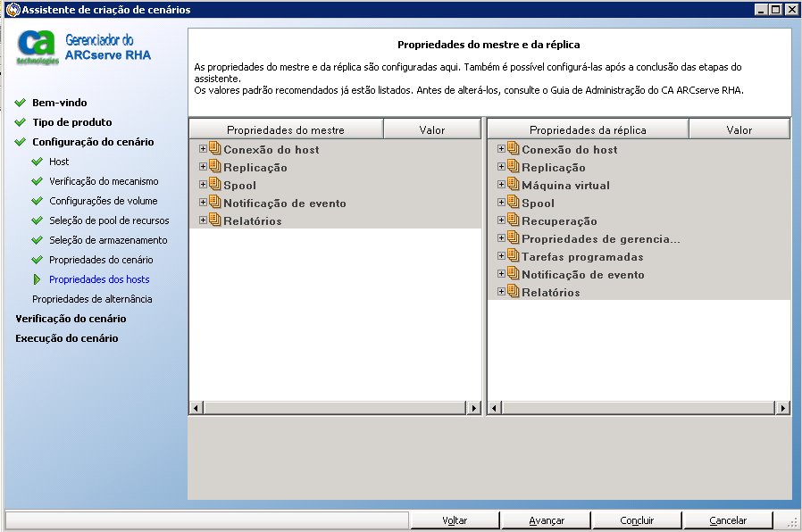Viewport: 802px width, 532px height.
Task: Click the CA Technologies logo
Action: click(x=38, y=48)
